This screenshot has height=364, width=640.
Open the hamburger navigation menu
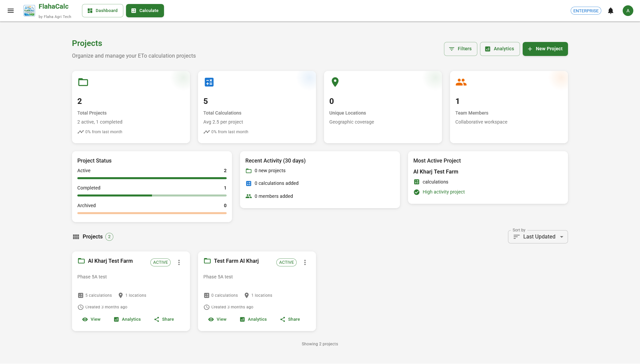(11, 11)
